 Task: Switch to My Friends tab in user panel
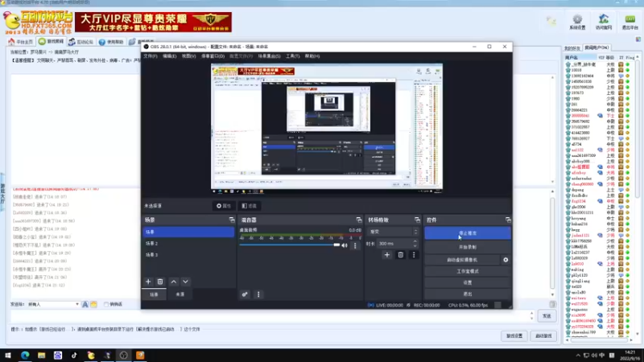[x=572, y=48]
